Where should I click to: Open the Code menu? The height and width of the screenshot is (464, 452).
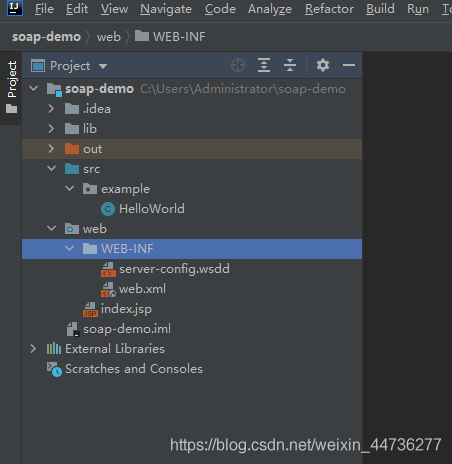(220, 9)
